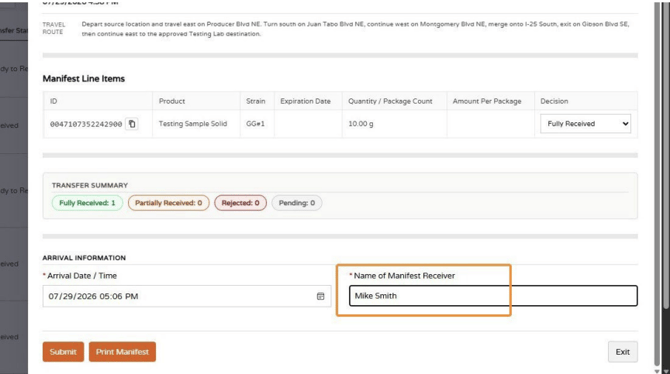Click the Print Manifest button
The height and width of the screenshot is (374, 670).
(122, 352)
